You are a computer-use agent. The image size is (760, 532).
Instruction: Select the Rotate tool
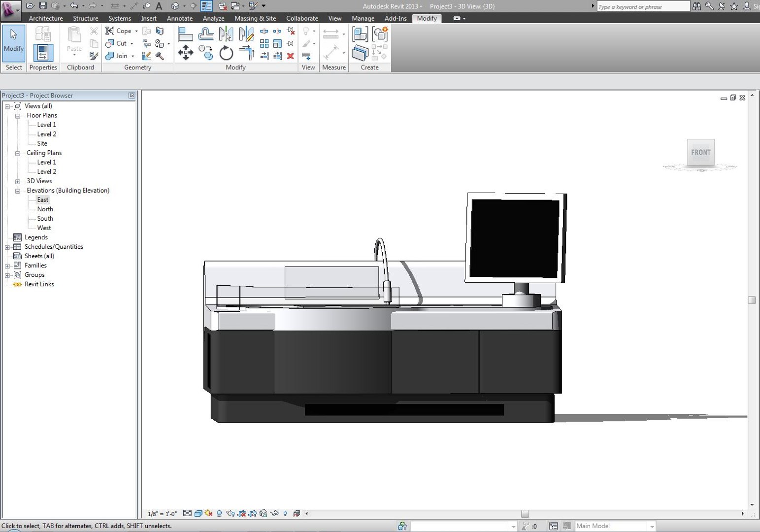point(226,52)
